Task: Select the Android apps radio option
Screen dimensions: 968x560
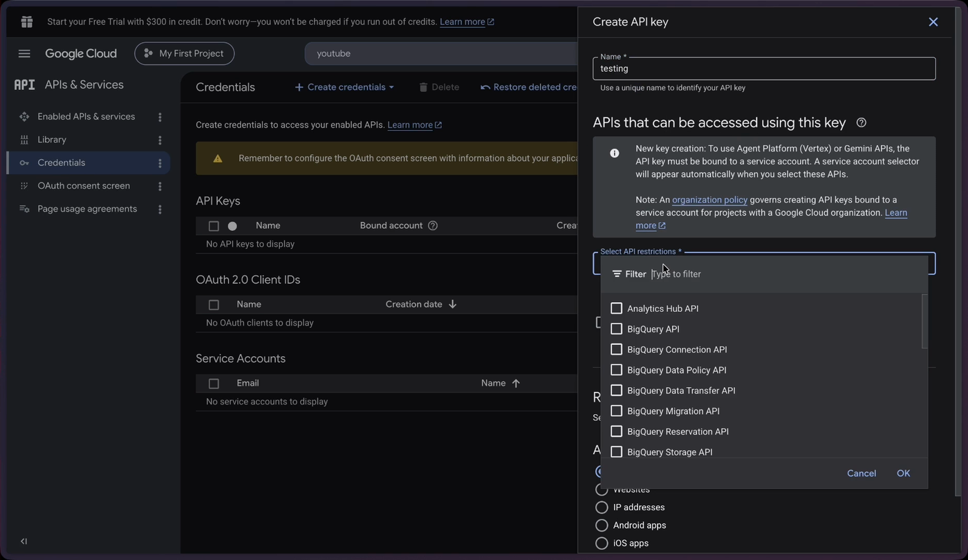Action: tap(602, 525)
